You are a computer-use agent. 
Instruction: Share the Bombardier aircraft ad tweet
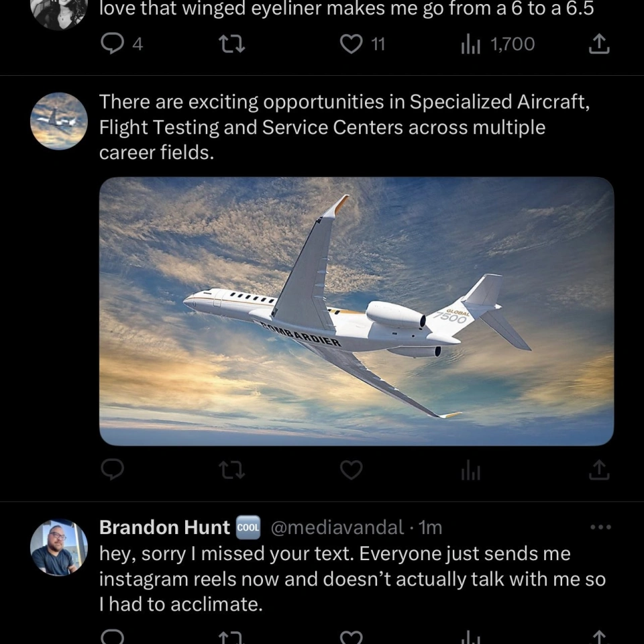point(599,470)
